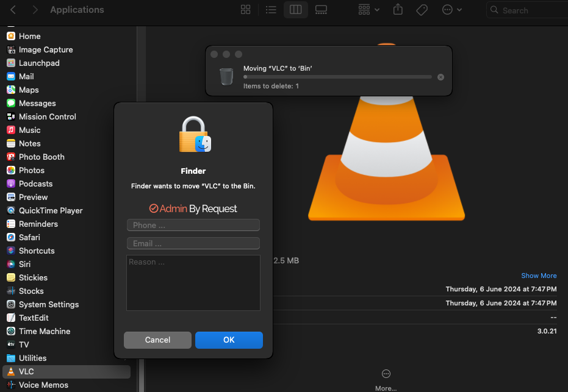
Task: Select the Mail app icon
Action: pyautogui.click(x=11, y=76)
